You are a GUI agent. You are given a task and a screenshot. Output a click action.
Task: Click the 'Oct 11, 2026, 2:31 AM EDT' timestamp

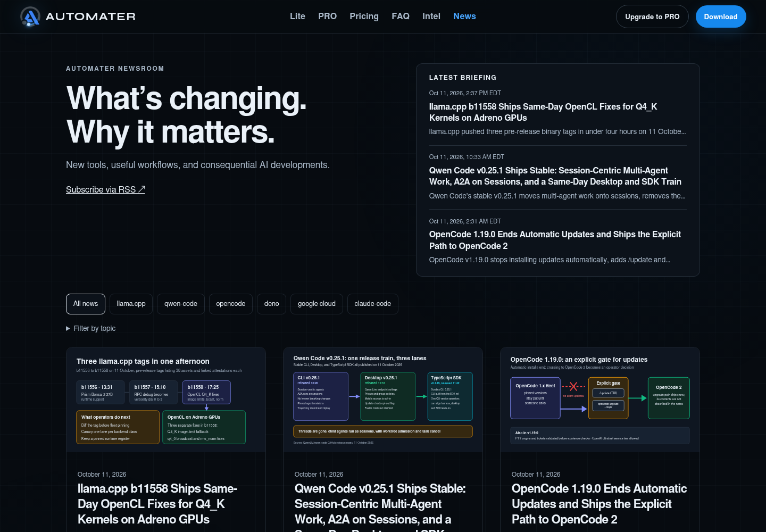click(x=465, y=221)
